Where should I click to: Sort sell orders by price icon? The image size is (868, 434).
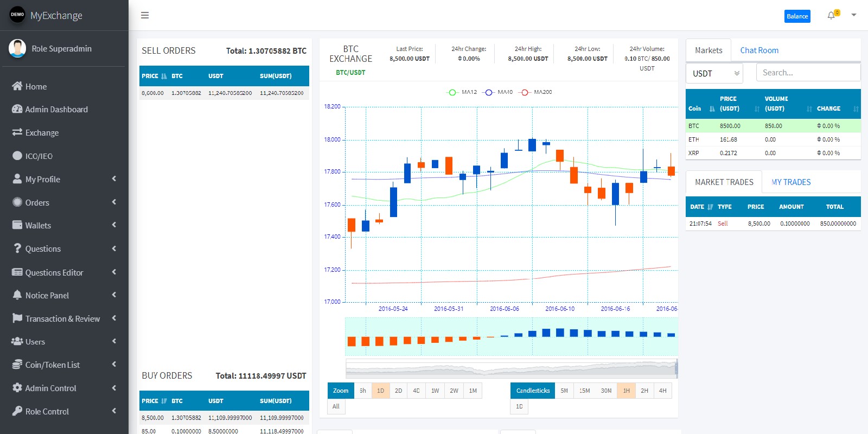coord(164,76)
